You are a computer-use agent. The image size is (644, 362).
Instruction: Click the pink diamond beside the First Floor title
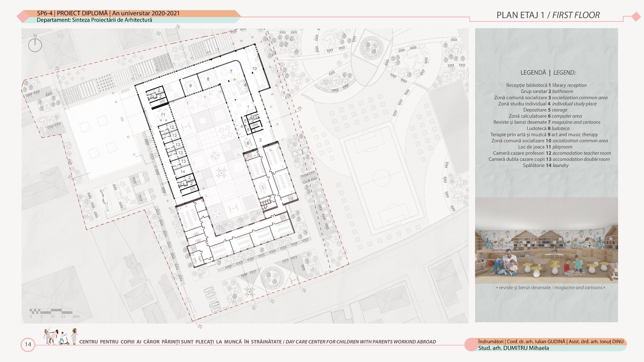pyautogui.click(x=636, y=17)
